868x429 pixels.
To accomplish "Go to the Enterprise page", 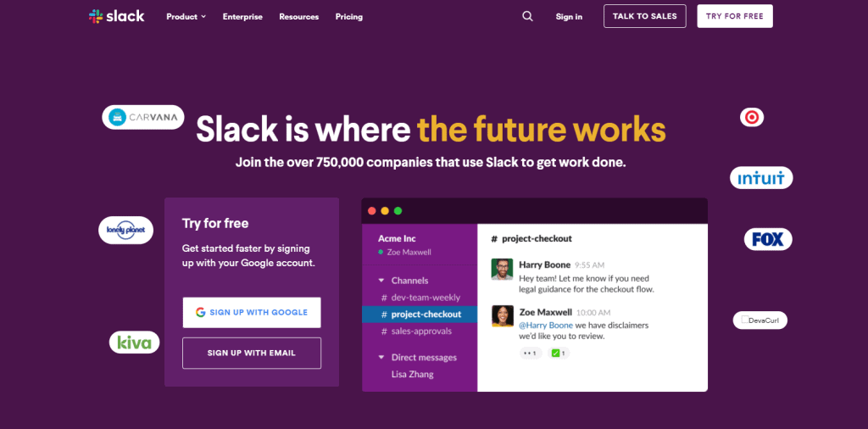I will tap(242, 17).
